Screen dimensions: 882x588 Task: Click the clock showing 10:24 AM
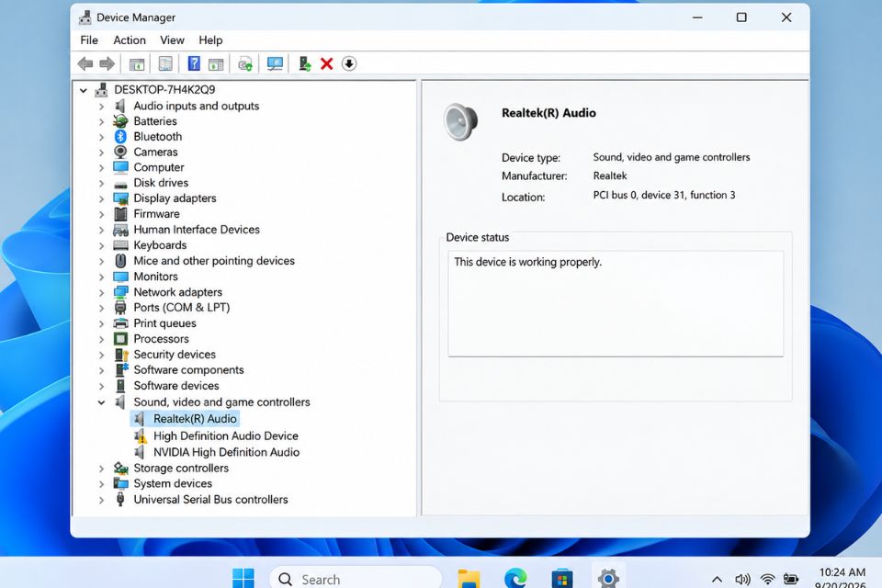point(842,572)
